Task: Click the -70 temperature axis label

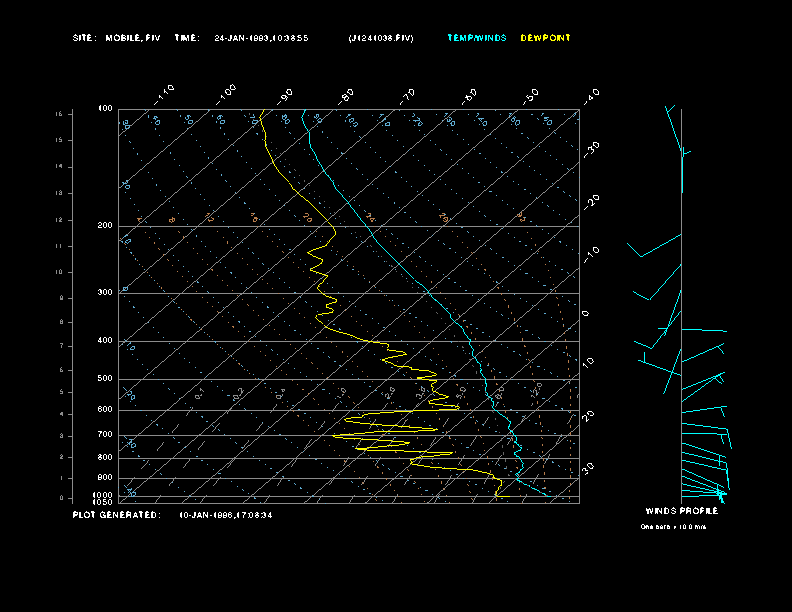Action: coord(408,96)
